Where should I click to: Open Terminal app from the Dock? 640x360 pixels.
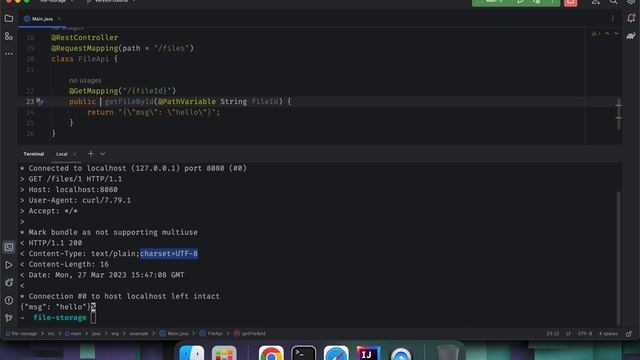point(303,353)
